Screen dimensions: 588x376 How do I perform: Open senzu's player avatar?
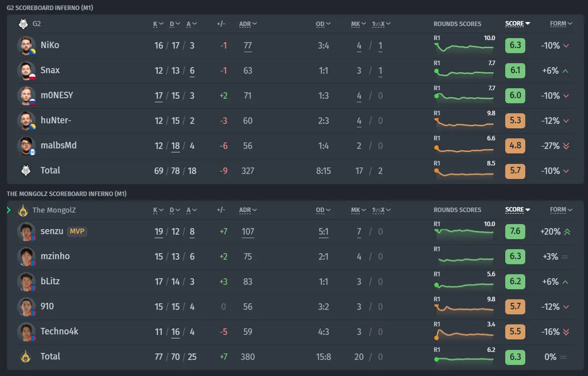[x=26, y=232]
